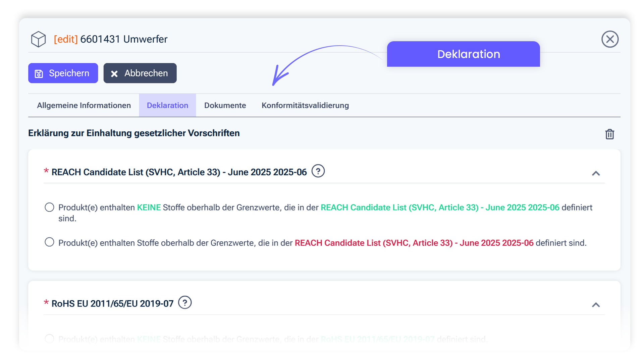Click the Speichern button to save changes
This screenshot has width=644, height=362.
(x=63, y=73)
